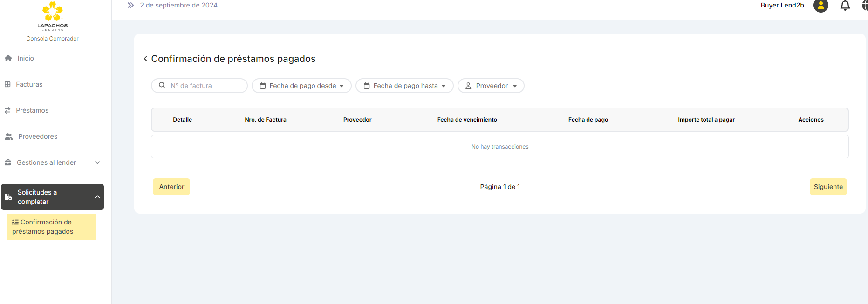
Task: Go back using the arrow beside page title
Action: pos(146,59)
